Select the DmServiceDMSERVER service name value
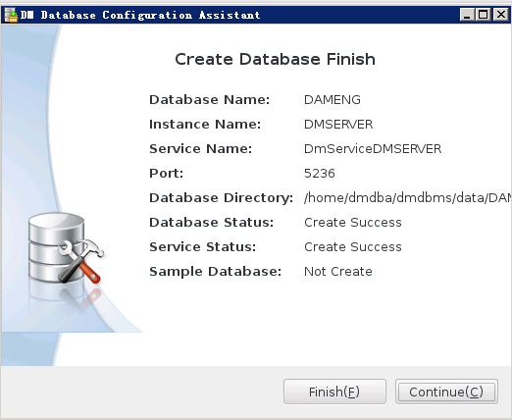 [x=373, y=149]
